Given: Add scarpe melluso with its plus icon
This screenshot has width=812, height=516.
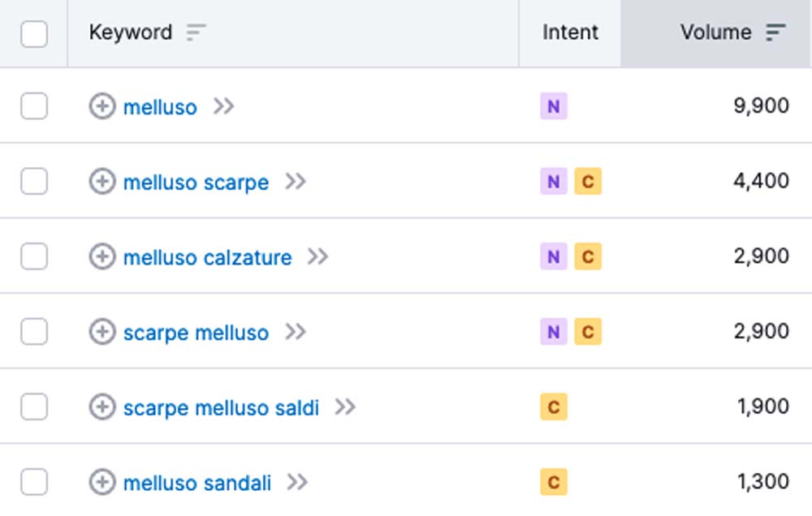Looking at the screenshot, I should point(101,332).
